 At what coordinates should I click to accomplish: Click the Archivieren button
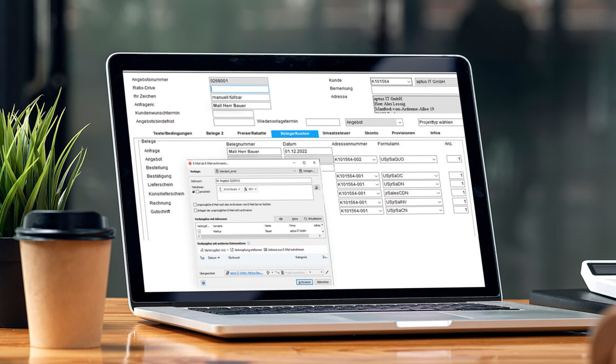[x=304, y=282]
